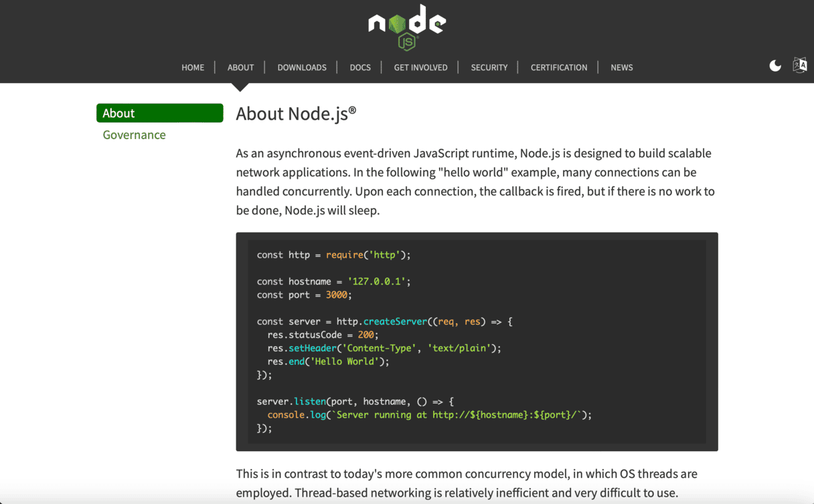Select ABOUT in the top navigation
Viewport: 814px width, 504px height.
[x=240, y=68]
